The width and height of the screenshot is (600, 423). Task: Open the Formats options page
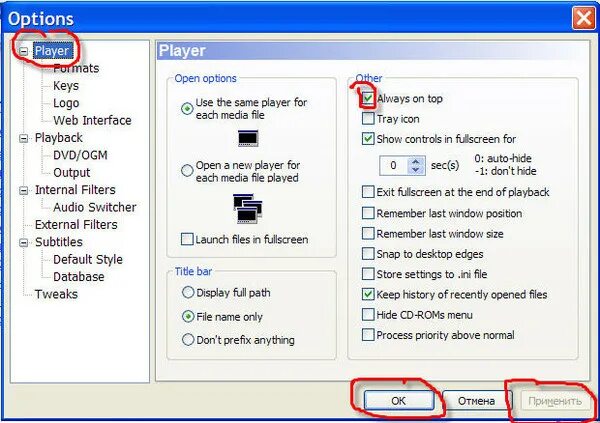pos(76,68)
